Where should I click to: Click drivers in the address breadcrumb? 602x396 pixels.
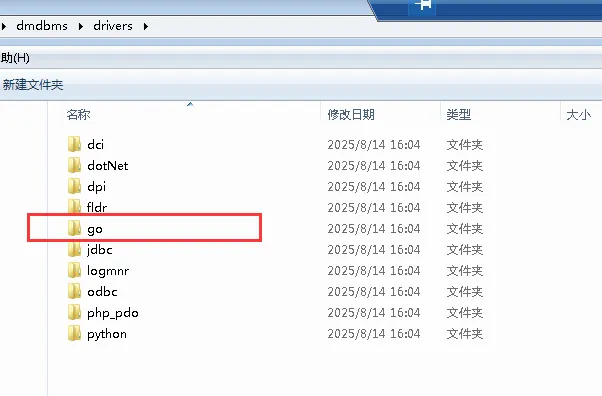point(113,26)
